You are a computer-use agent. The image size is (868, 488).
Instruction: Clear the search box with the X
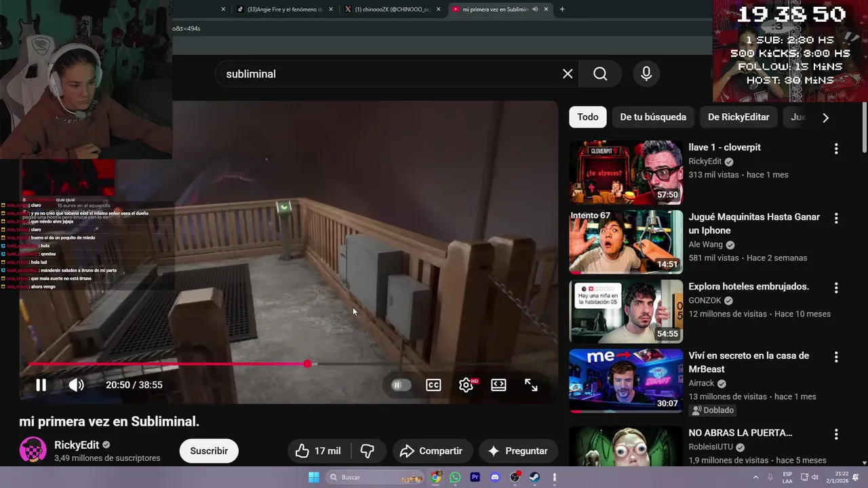(568, 74)
